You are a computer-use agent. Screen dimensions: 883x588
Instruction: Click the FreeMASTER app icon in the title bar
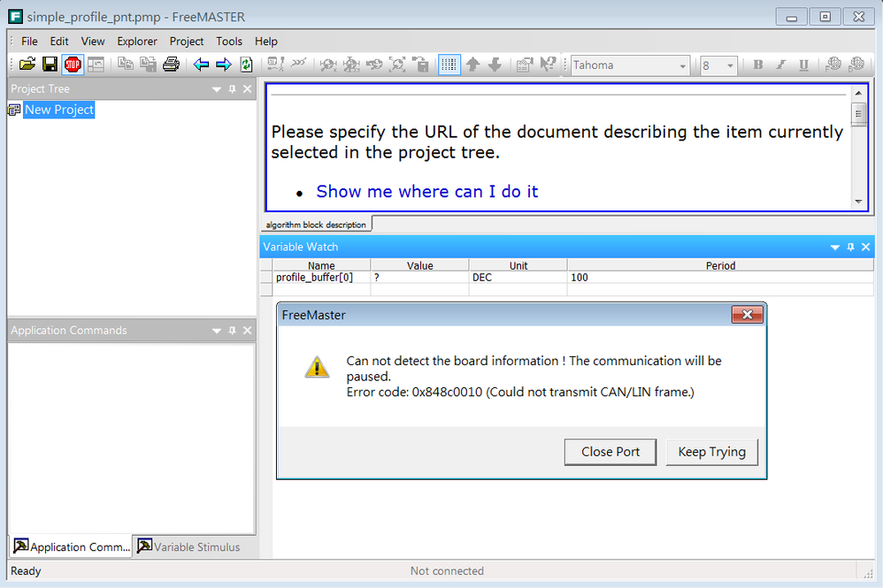tap(16, 16)
